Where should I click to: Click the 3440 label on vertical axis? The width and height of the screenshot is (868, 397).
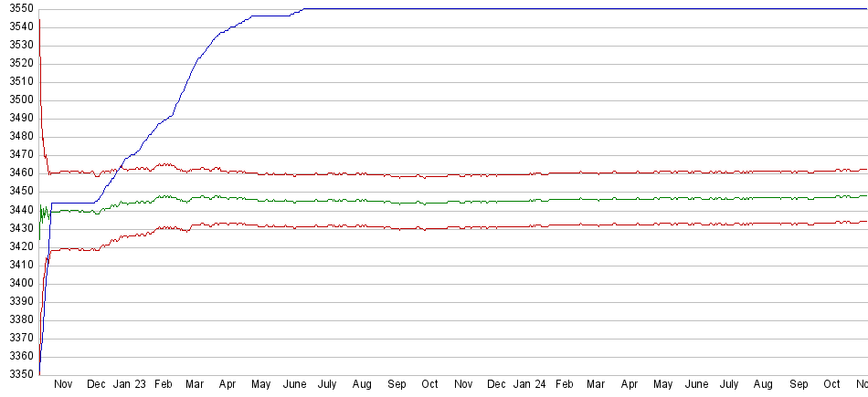(x=16, y=210)
